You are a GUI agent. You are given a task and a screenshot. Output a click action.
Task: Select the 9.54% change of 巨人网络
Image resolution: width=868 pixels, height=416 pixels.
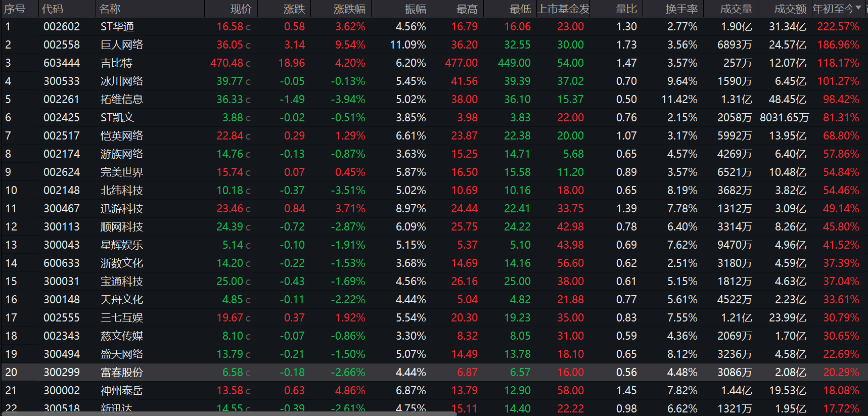350,44
